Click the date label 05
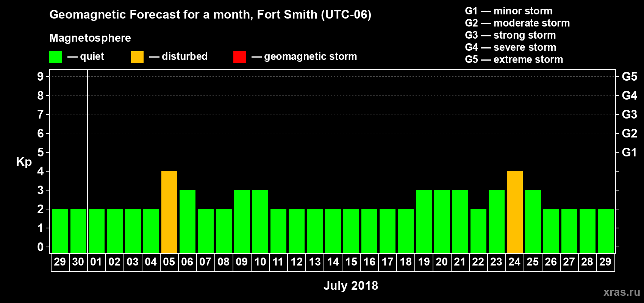 pyautogui.click(x=169, y=262)
